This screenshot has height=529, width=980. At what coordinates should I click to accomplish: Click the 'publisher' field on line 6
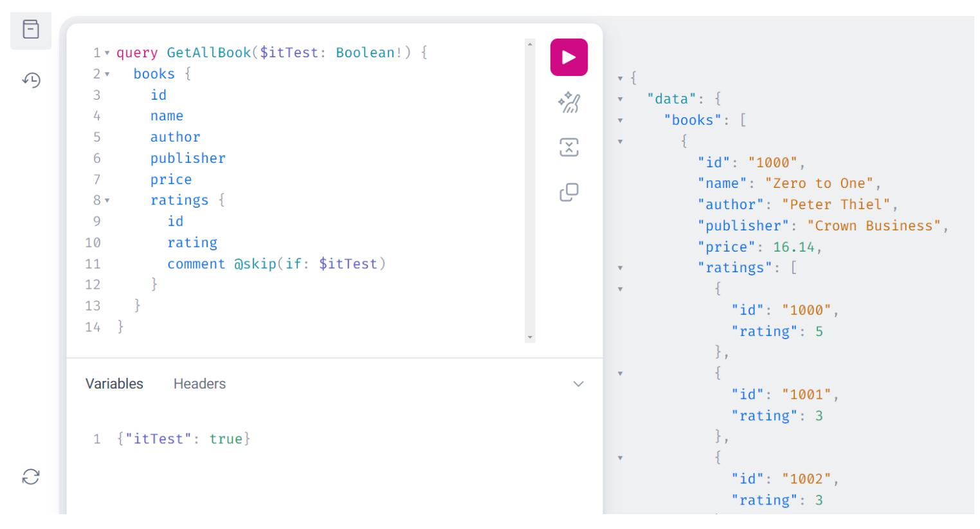pos(188,158)
